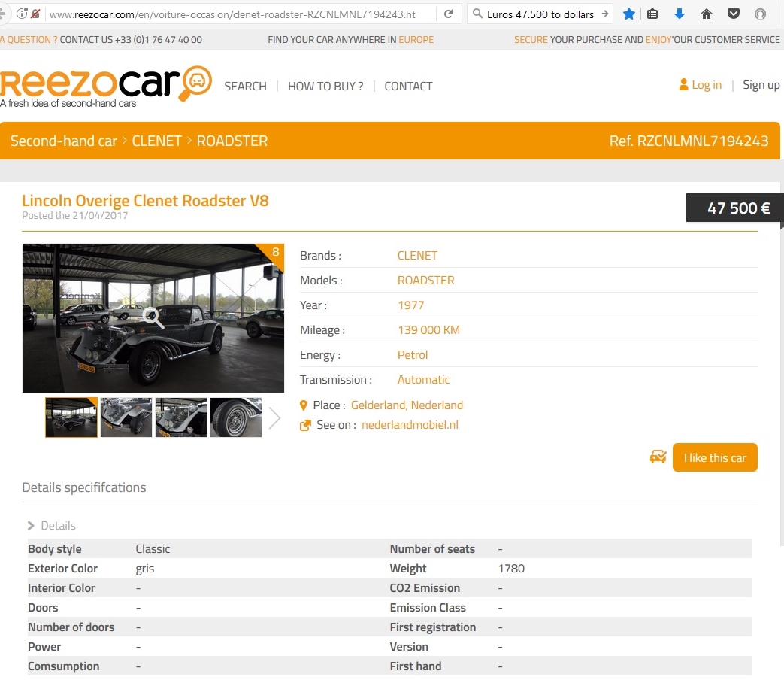Click the Second-hand car breadcrumb
The height and width of the screenshot is (680, 784).
[63, 141]
